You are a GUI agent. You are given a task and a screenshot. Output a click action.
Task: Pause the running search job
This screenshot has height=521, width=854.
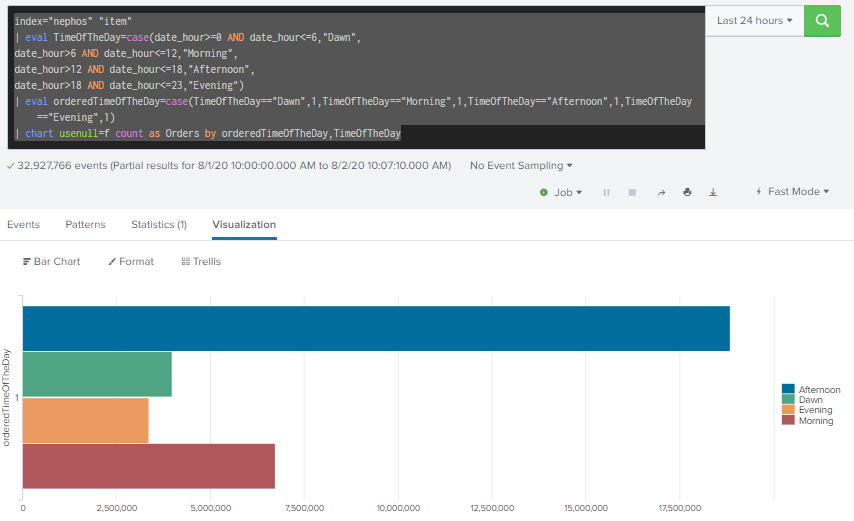point(606,192)
